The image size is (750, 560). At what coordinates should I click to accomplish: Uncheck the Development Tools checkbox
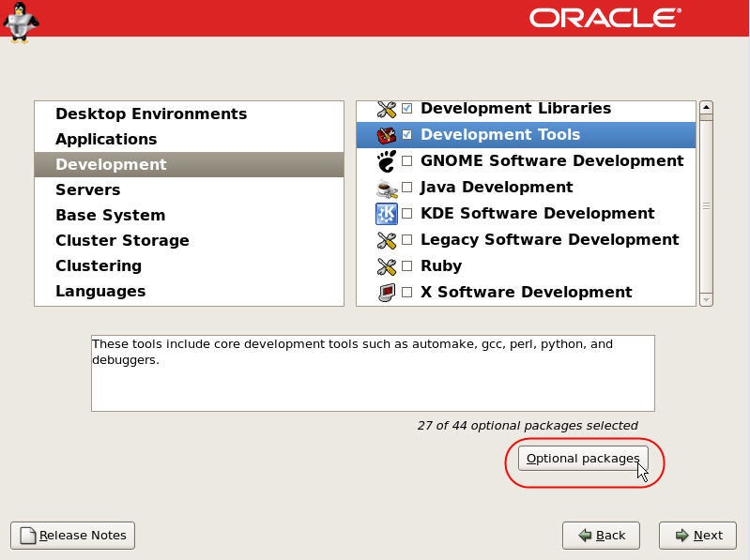[x=407, y=135]
